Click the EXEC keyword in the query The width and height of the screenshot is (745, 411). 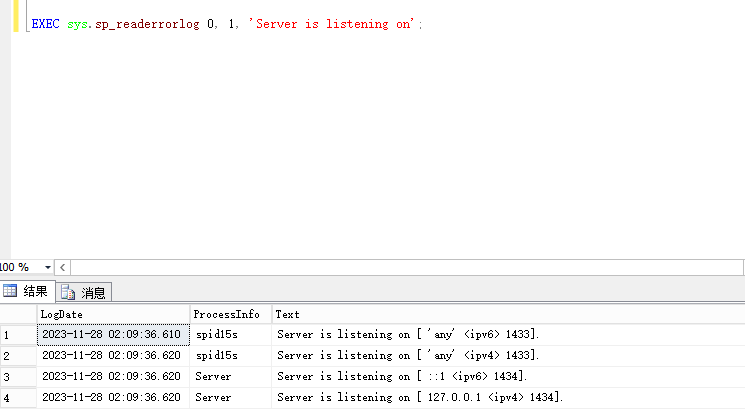45,24
